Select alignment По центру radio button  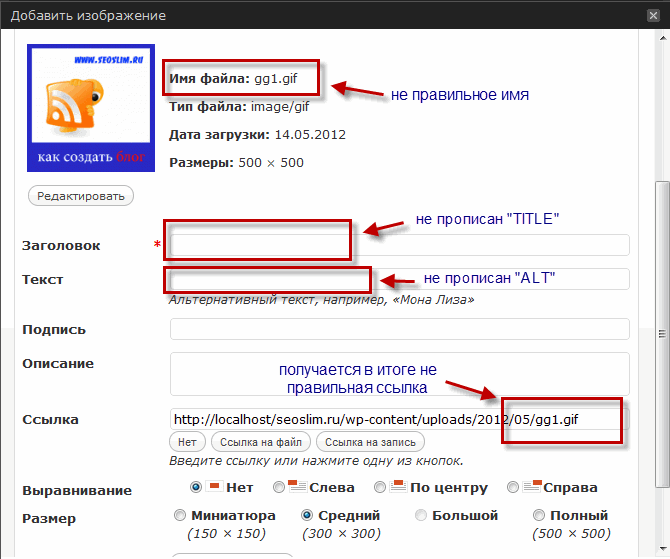[380, 487]
